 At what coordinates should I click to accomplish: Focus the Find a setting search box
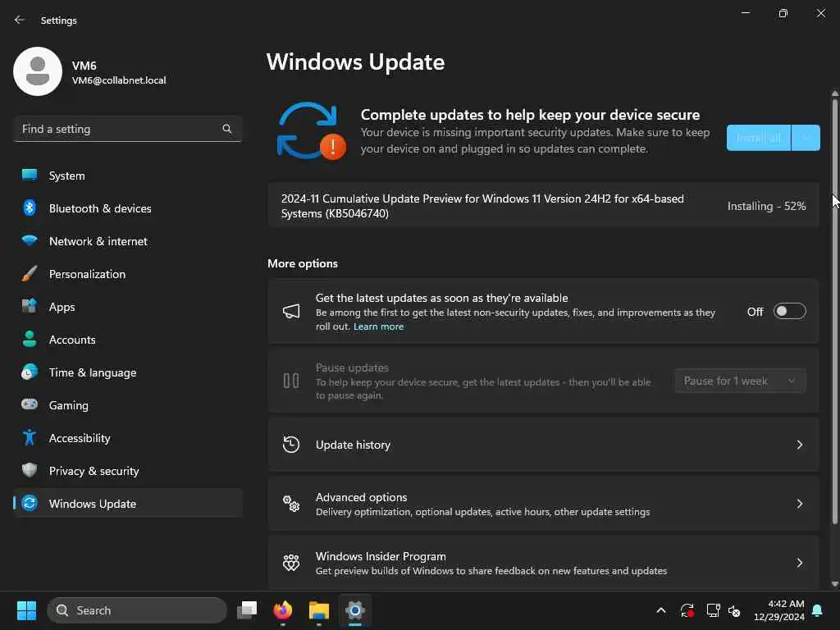pos(127,129)
